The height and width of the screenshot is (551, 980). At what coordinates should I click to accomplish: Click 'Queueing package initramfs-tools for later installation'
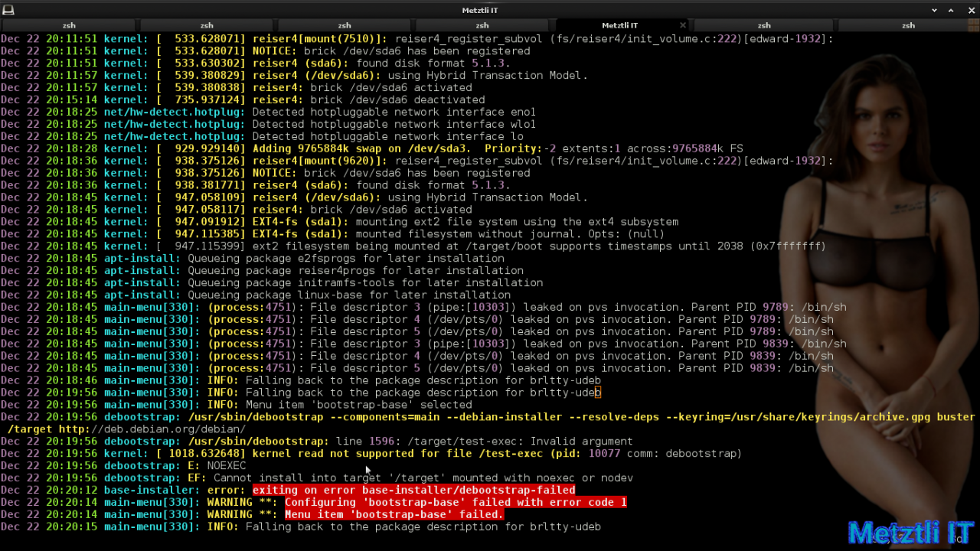(365, 283)
